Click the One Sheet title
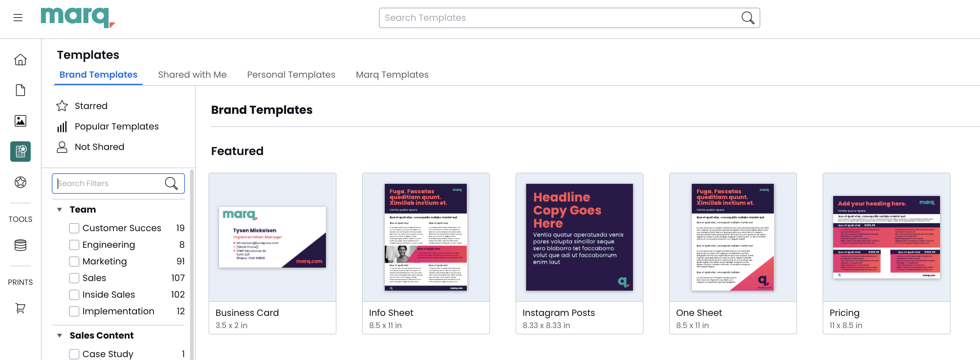The height and width of the screenshot is (360, 980). (699, 312)
